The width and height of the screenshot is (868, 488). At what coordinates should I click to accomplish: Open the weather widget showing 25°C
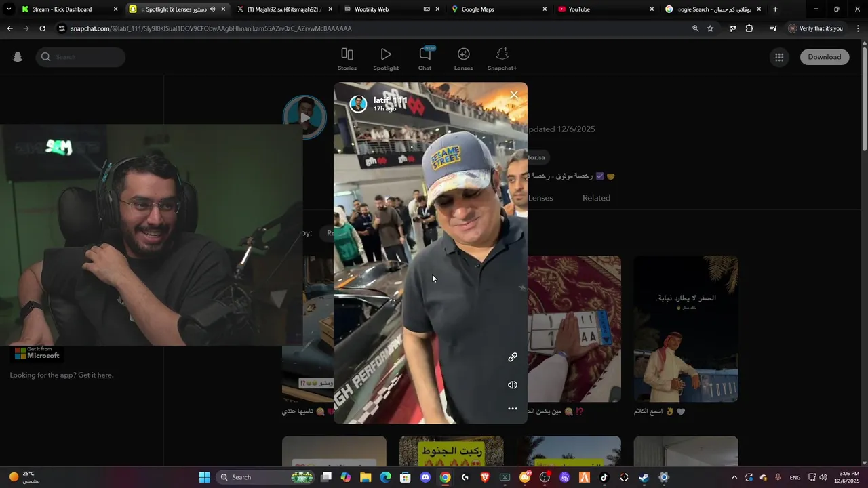pos(24,477)
